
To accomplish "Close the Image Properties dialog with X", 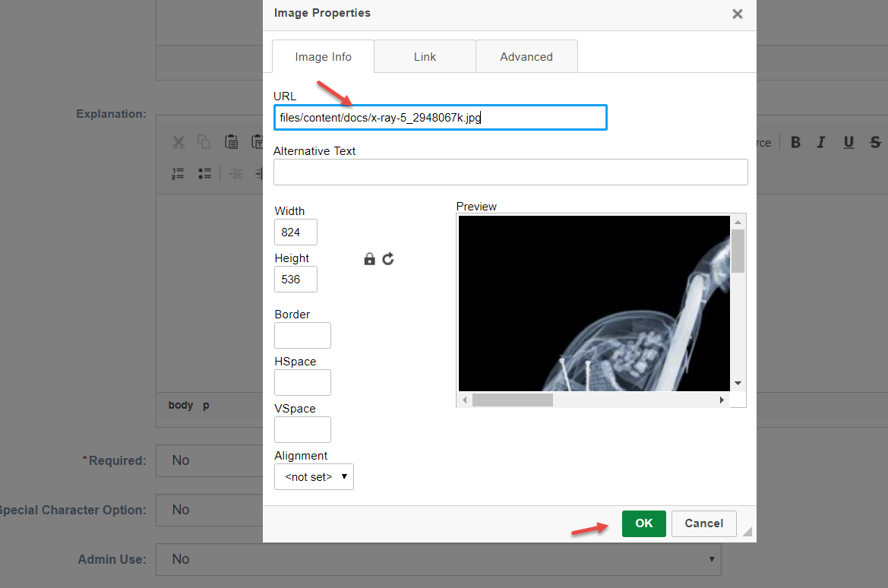I will click(737, 14).
